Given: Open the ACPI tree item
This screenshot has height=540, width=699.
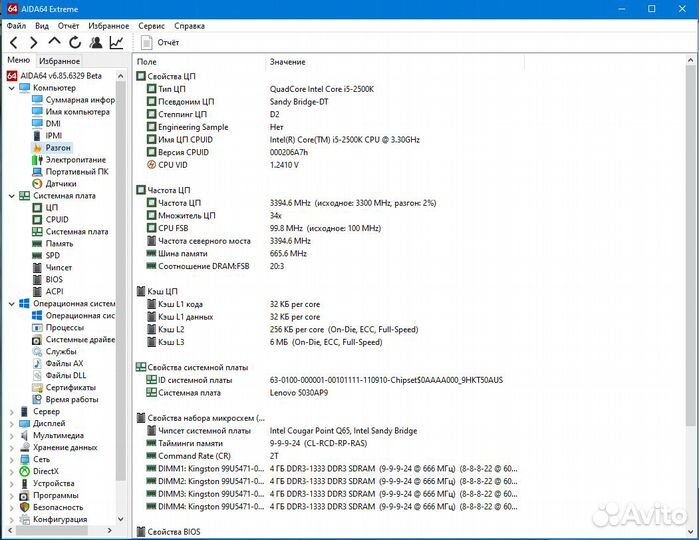Looking at the screenshot, I should click(x=48, y=291).
